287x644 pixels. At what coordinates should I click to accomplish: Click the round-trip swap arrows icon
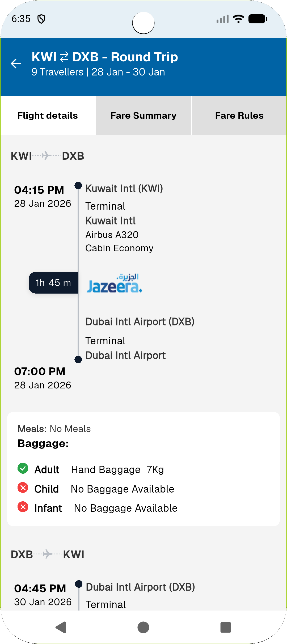[64, 57]
